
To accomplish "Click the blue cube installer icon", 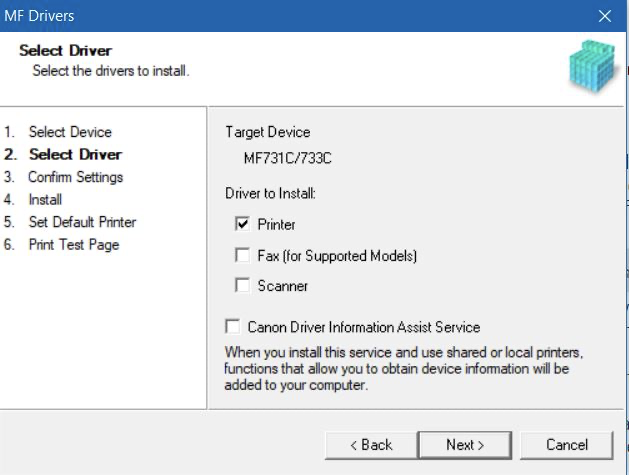I will 592,65.
